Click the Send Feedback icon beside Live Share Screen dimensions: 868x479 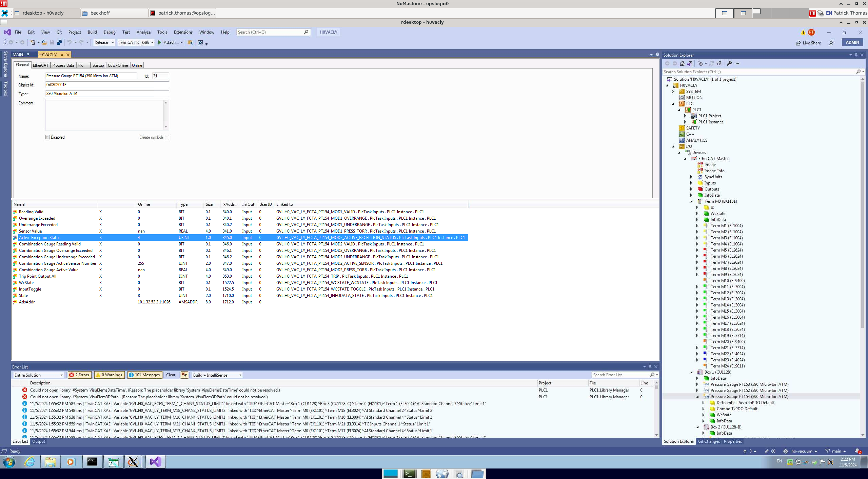(x=832, y=43)
